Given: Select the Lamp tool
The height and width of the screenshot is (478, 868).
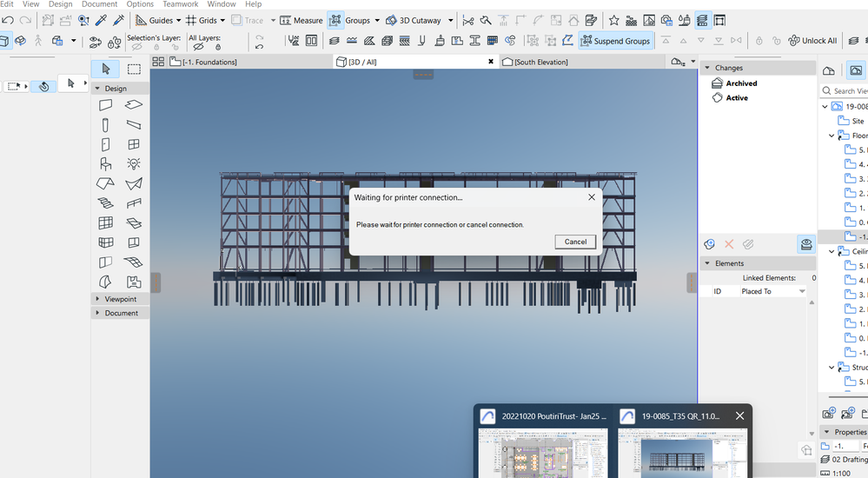Looking at the screenshot, I should pos(134,164).
